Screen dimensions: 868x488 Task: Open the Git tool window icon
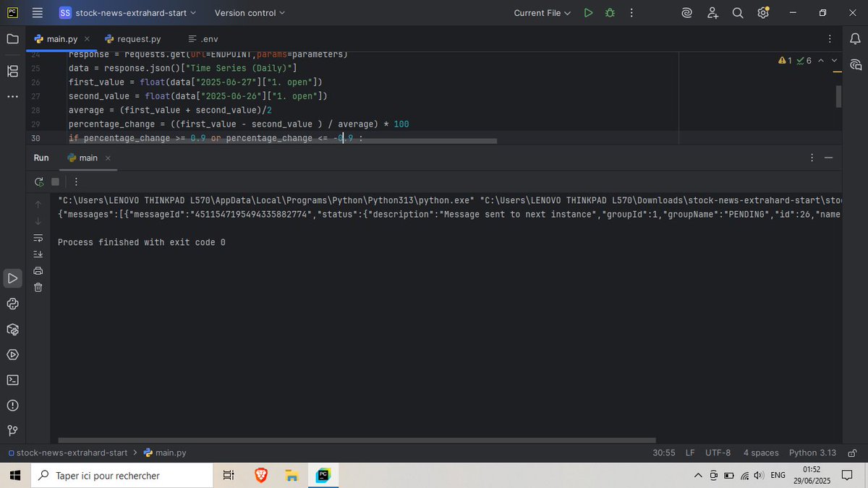12,430
